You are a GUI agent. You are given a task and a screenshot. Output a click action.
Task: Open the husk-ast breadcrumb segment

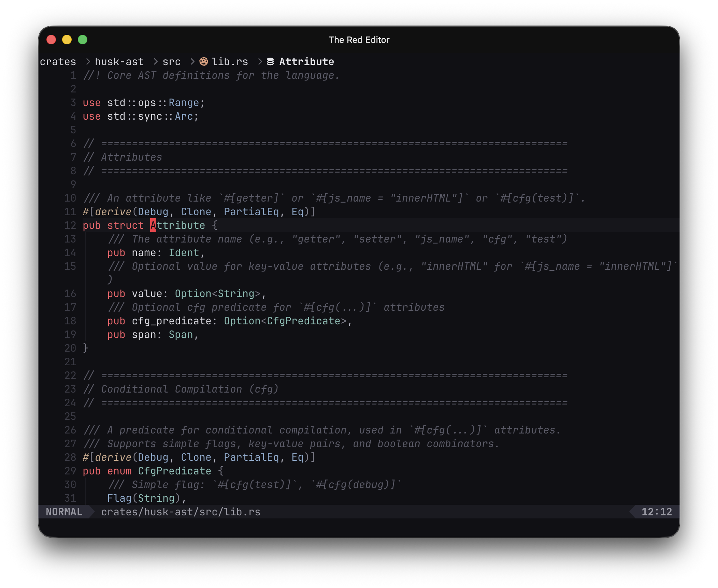(119, 62)
